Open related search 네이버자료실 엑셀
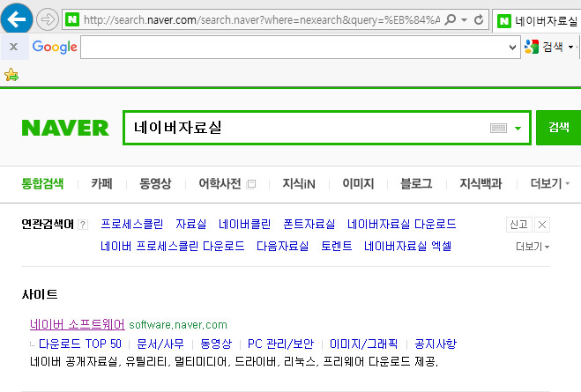 (x=407, y=246)
